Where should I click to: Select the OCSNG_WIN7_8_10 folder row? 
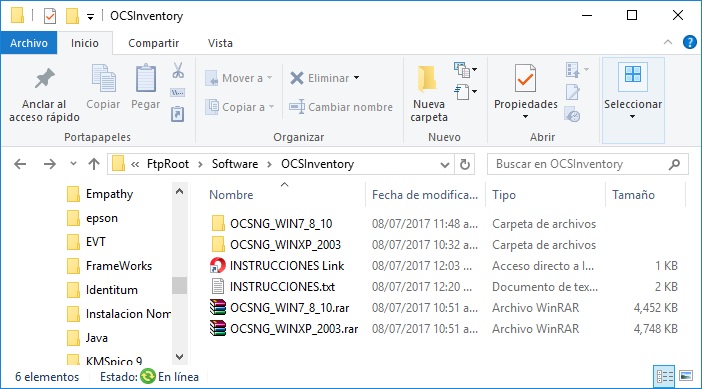click(443, 224)
